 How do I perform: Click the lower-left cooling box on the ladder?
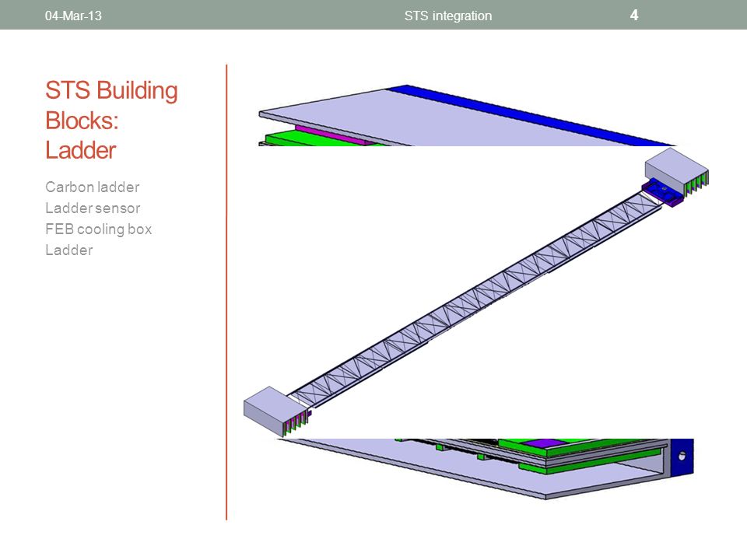(275, 411)
